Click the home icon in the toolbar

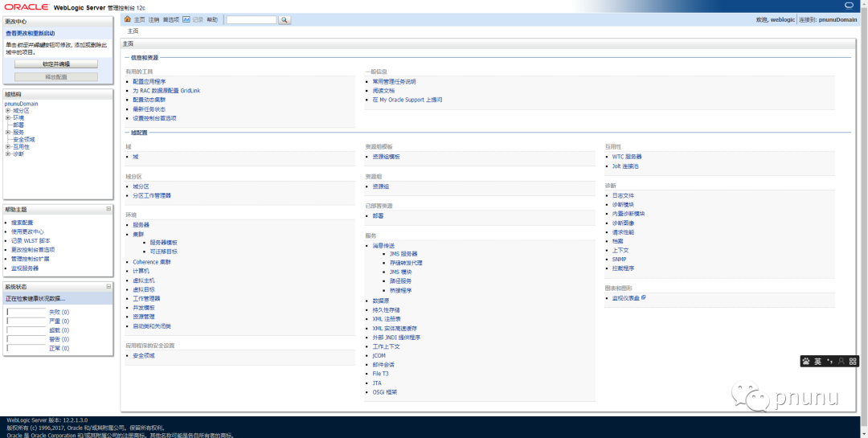coord(128,19)
